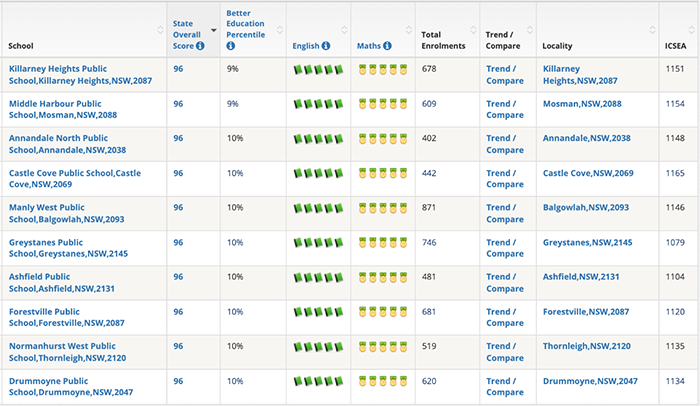Open Killarney Heights Public School link
This screenshot has width=700, height=406.
(x=80, y=75)
